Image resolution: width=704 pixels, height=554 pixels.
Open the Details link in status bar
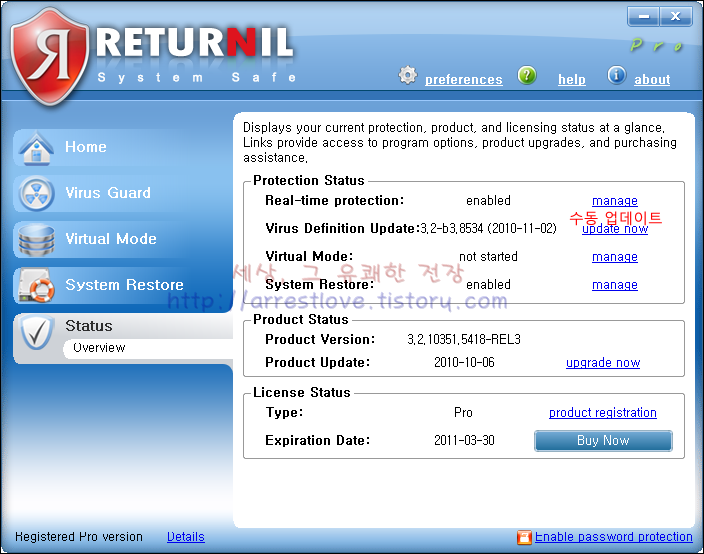185,537
